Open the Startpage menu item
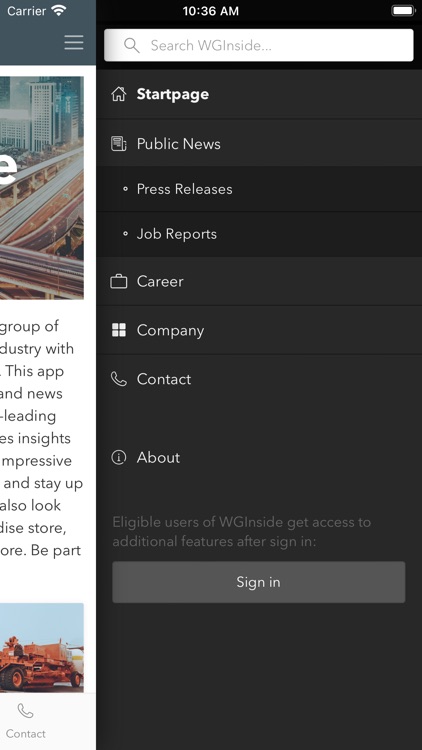Viewport: 422px width, 750px height. (x=259, y=94)
